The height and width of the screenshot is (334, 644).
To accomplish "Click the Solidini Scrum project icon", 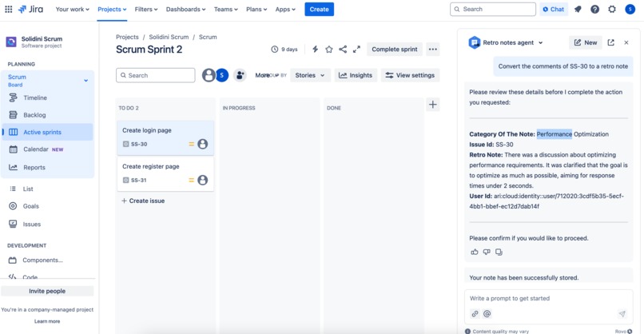I will [11, 42].
